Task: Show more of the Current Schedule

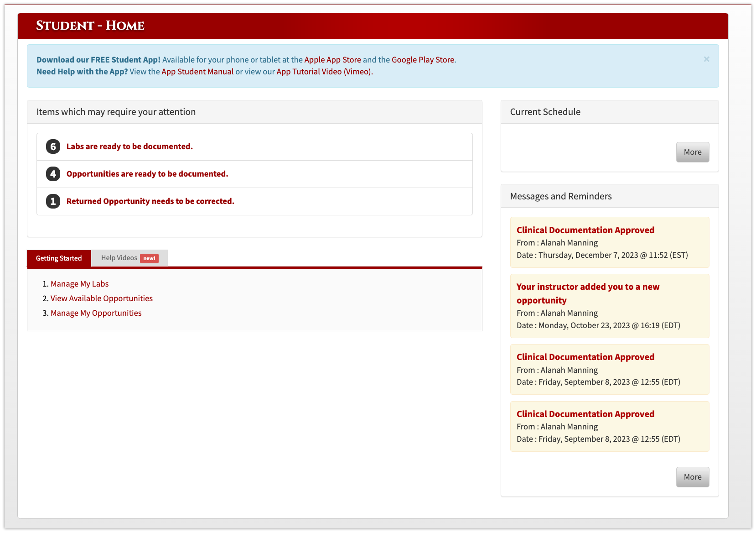Action: click(692, 152)
